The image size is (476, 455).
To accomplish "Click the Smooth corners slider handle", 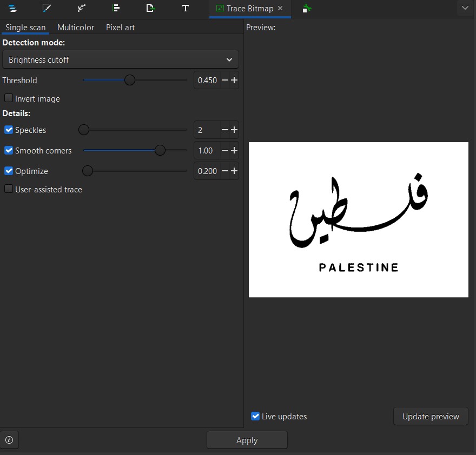I will [x=160, y=150].
